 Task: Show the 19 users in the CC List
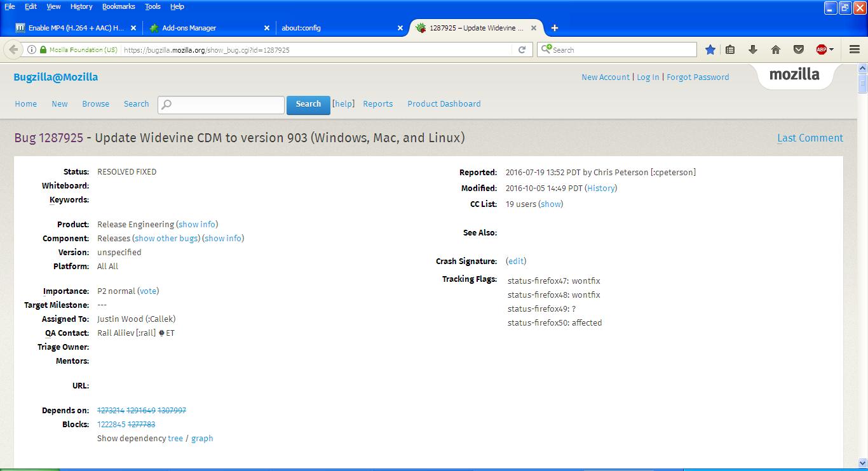point(550,204)
